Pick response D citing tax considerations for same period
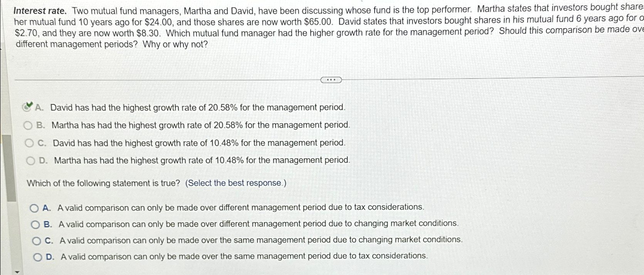644x275 pixels. click(x=37, y=256)
